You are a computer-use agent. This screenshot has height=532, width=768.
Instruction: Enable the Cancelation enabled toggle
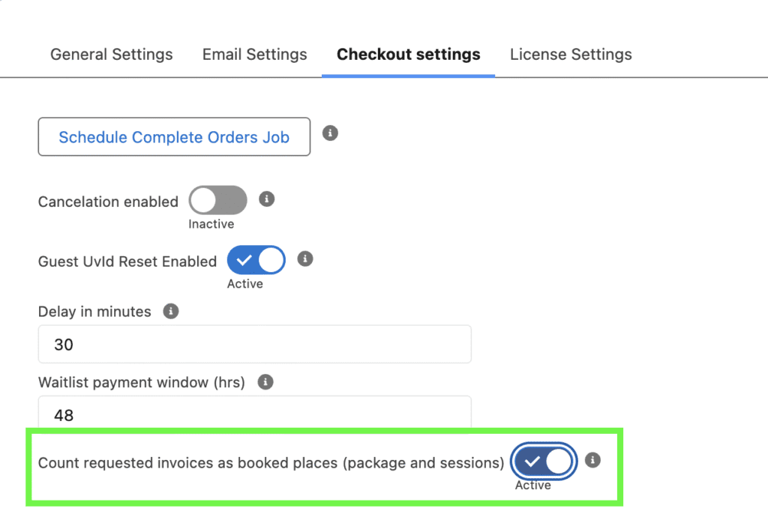pos(217,201)
